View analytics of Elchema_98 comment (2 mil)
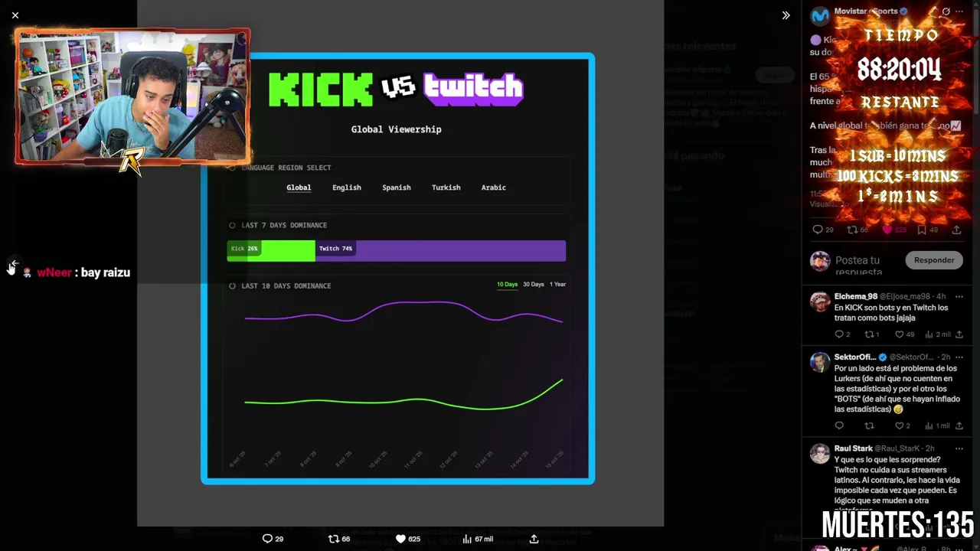 (x=938, y=334)
